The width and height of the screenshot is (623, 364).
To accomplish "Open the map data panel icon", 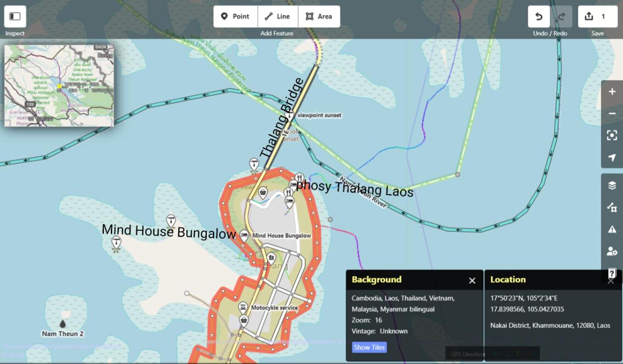I will coord(612,207).
